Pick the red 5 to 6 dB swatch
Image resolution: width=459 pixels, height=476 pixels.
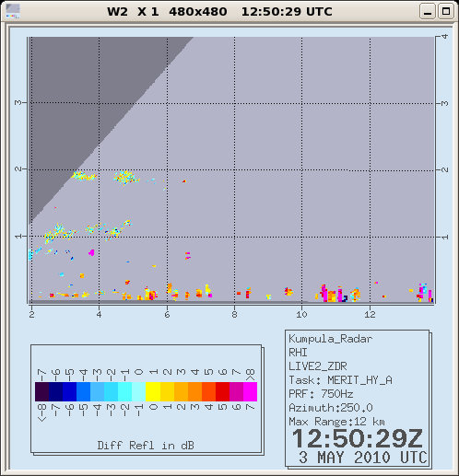tap(222, 391)
